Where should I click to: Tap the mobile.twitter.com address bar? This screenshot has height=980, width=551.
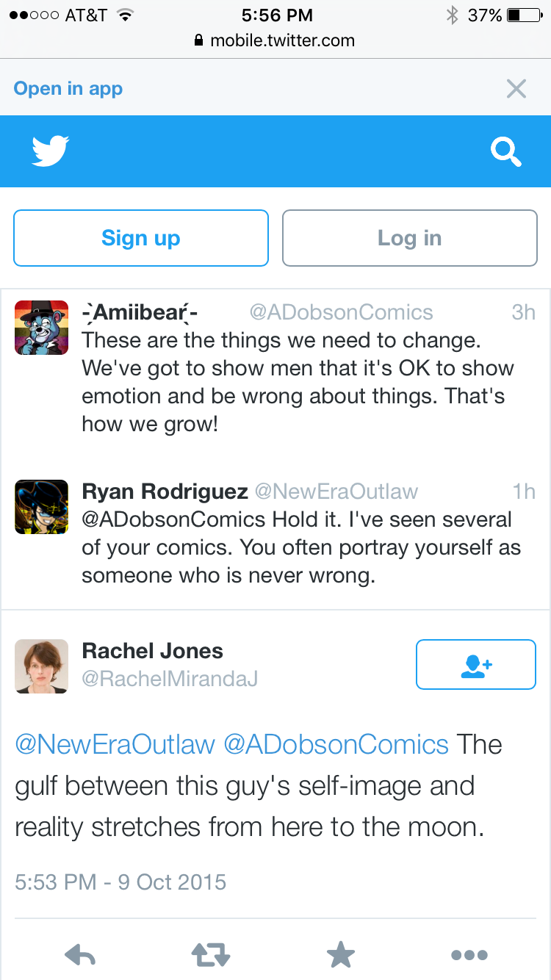(x=275, y=40)
